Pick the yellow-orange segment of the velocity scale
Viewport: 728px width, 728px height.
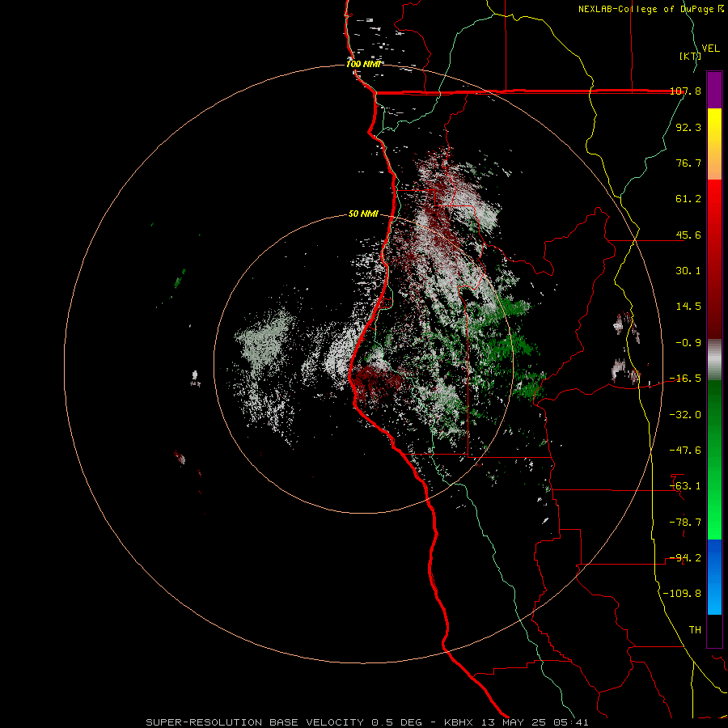click(x=714, y=144)
